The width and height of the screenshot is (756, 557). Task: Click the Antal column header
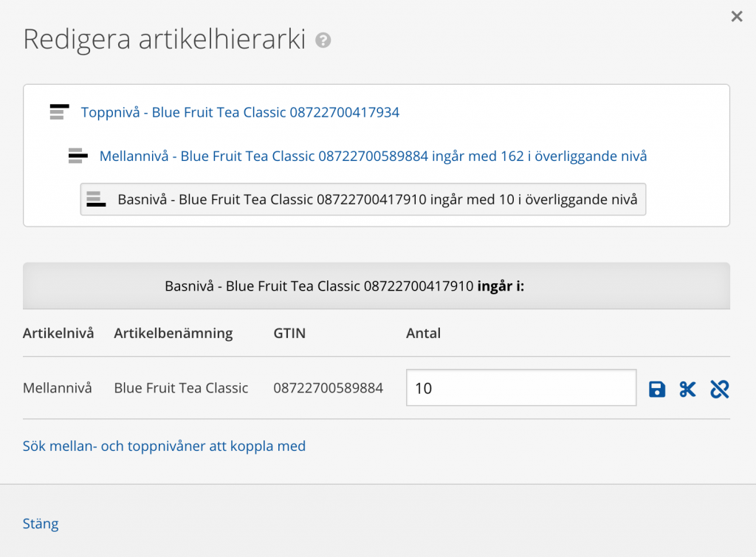(x=423, y=333)
